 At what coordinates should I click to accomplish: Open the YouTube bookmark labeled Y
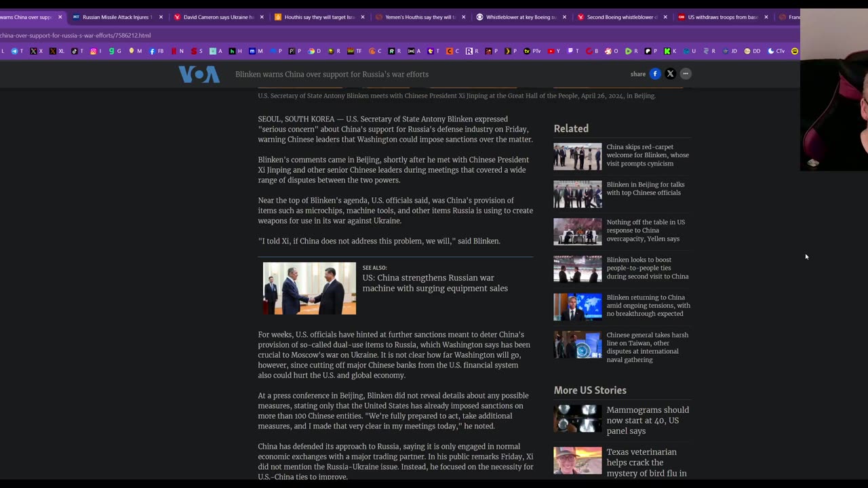click(x=553, y=51)
